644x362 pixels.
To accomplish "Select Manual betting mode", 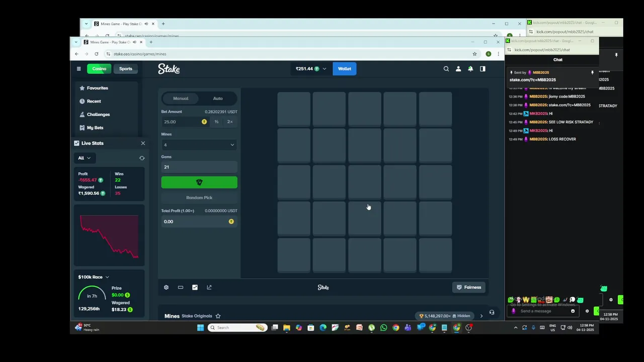I will [x=181, y=99].
